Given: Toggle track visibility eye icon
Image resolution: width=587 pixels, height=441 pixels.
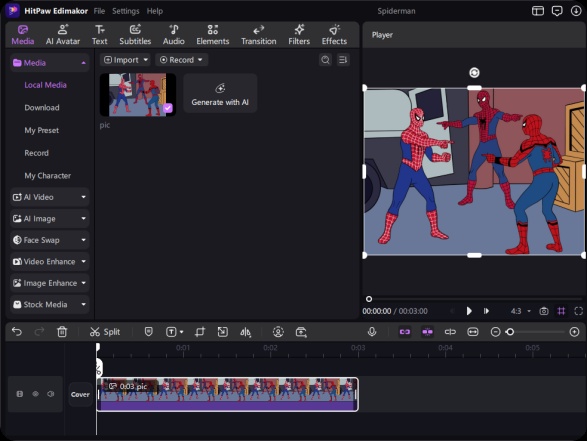Looking at the screenshot, I should point(36,394).
